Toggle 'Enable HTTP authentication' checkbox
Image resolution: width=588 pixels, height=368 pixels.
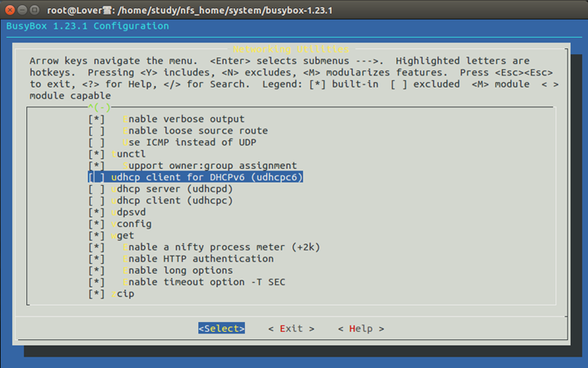pyautogui.click(x=97, y=259)
